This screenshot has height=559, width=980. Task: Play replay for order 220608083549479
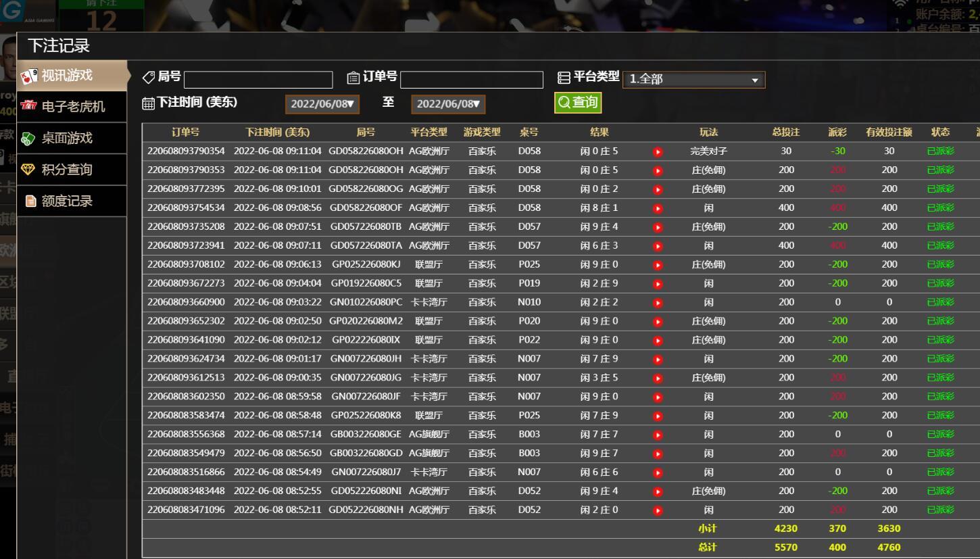tap(658, 454)
